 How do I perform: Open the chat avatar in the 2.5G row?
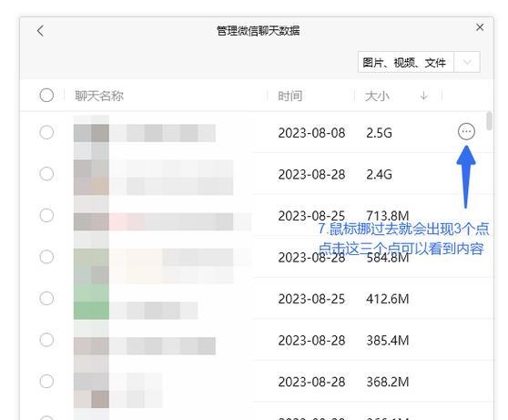pyautogui.click(x=91, y=133)
